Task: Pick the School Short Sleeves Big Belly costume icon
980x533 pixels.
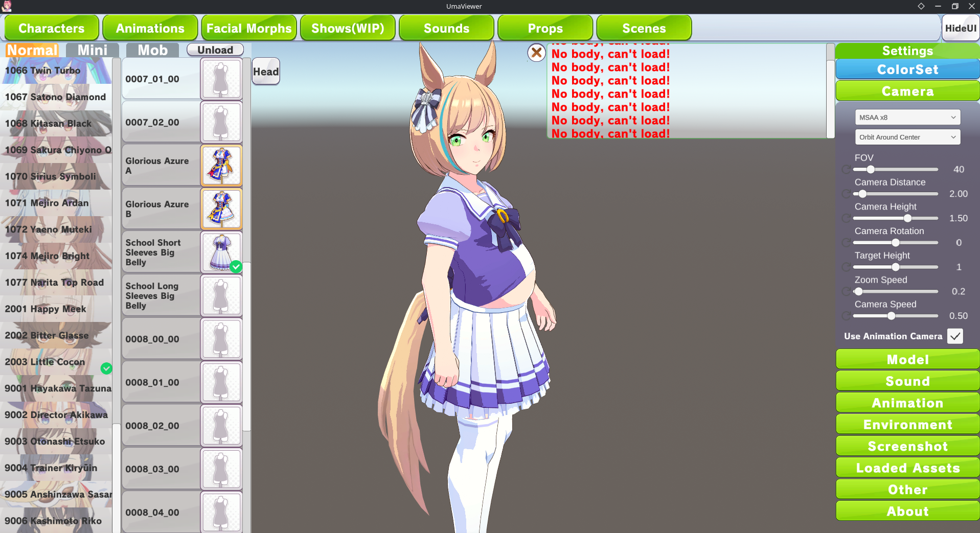Action: [x=221, y=252]
